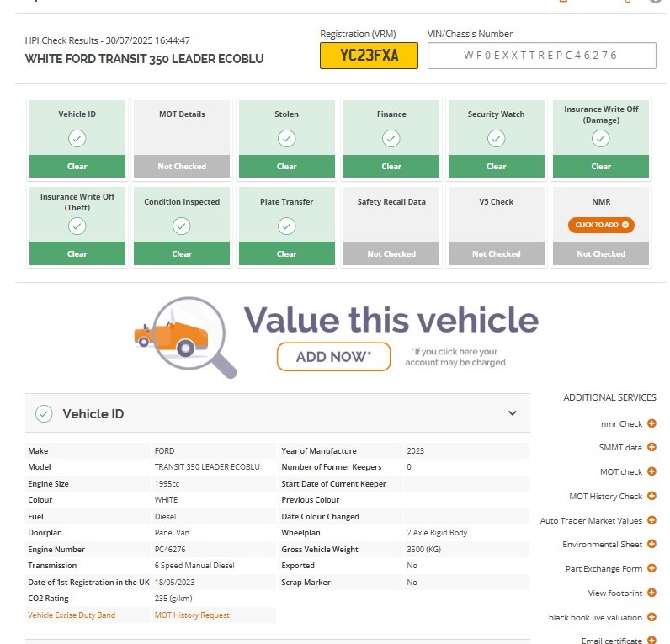Click the black book live valuation link

point(595,618)
